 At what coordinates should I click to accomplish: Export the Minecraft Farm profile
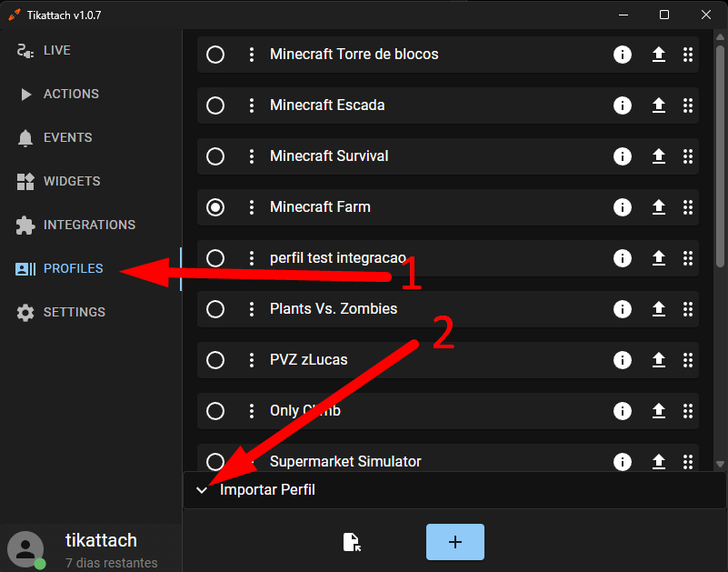tap(658, 207)
